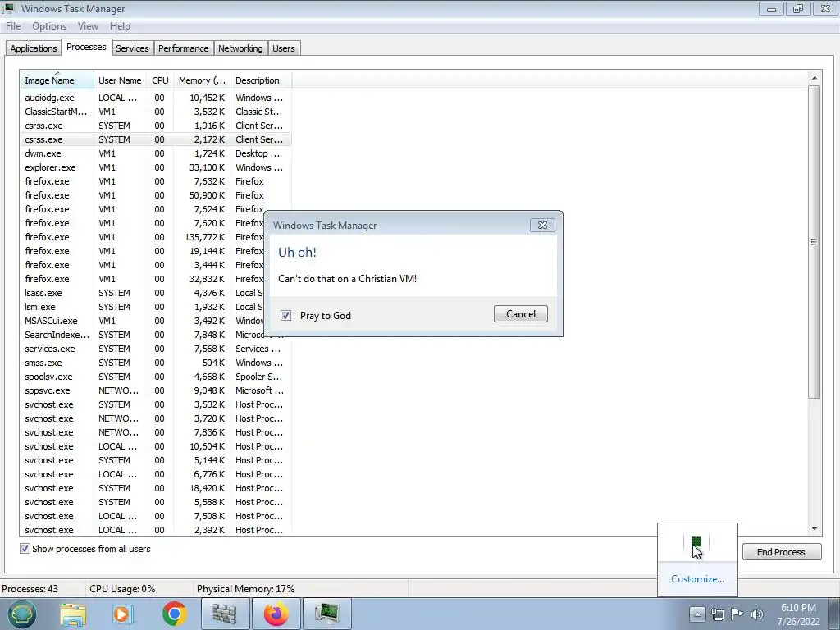Switch to the Performance tab

[183, 48]
